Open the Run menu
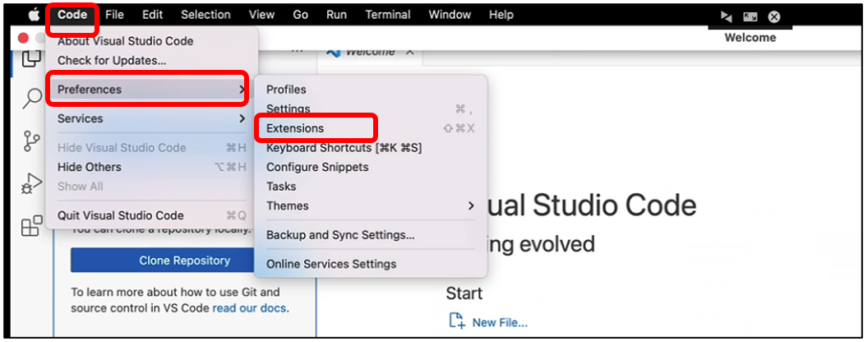 [x=336, y=15]
